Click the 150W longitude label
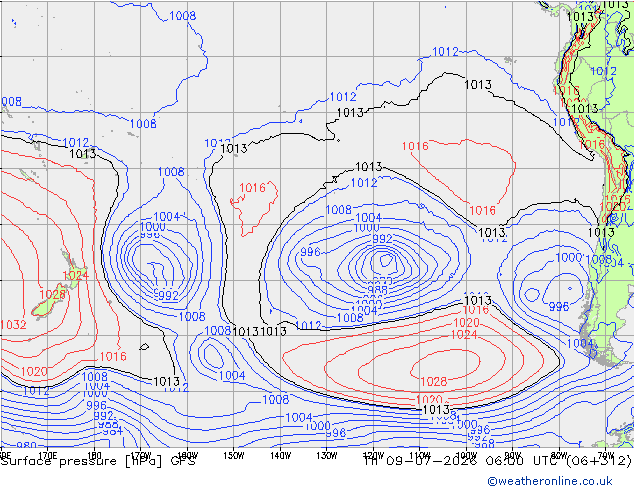 pyautogui.click(x=234, y=456)
